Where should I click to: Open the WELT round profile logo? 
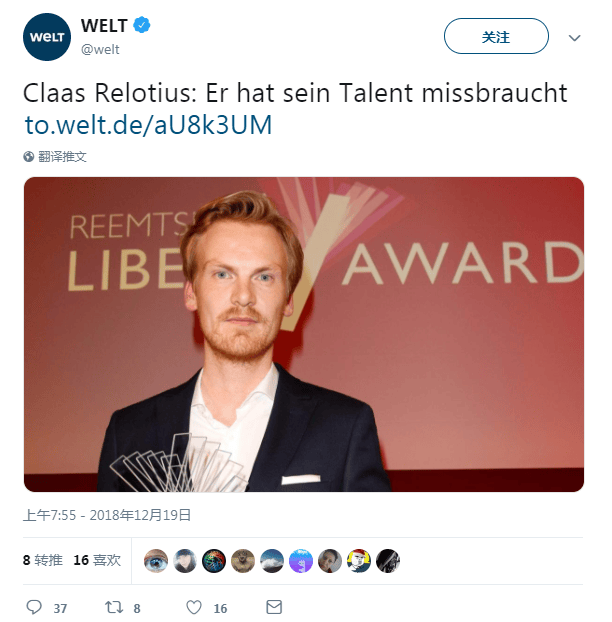pos(47,37)
